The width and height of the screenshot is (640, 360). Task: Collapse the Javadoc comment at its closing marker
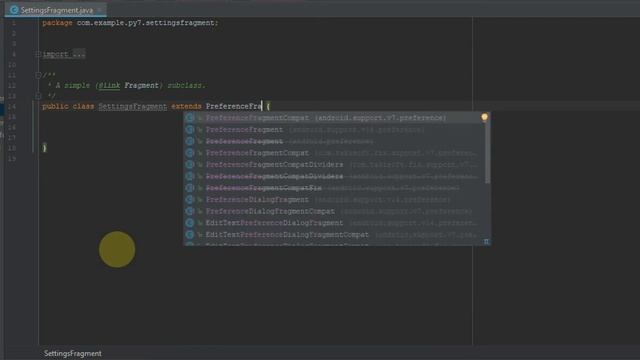(38, 96)
